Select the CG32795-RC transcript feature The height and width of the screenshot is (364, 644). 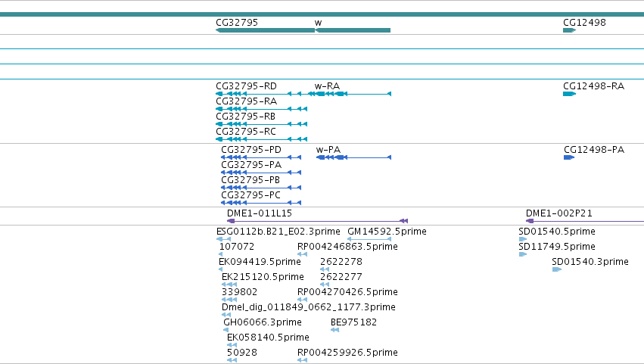pyautogui.click(x=261, y=139)
